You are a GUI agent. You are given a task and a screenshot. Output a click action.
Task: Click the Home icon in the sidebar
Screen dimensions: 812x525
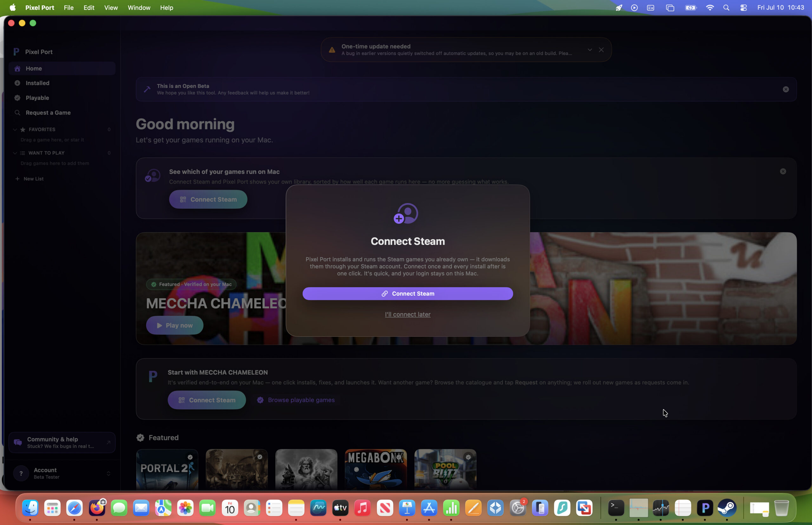click(x=17, y=69)
